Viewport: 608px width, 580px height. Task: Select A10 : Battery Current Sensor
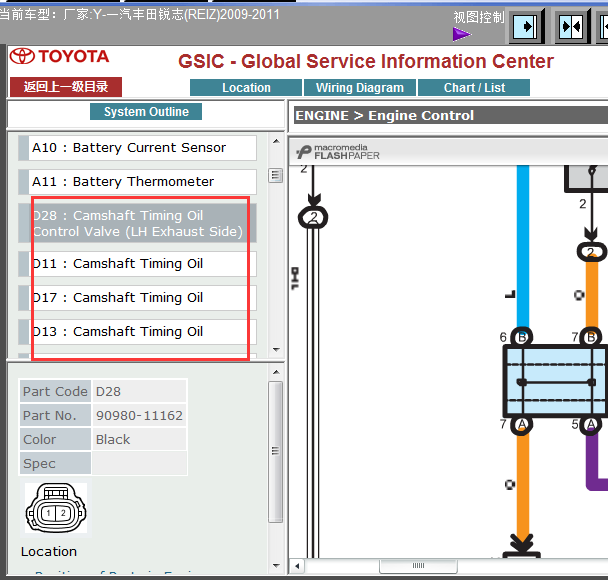tap(137, 148)
